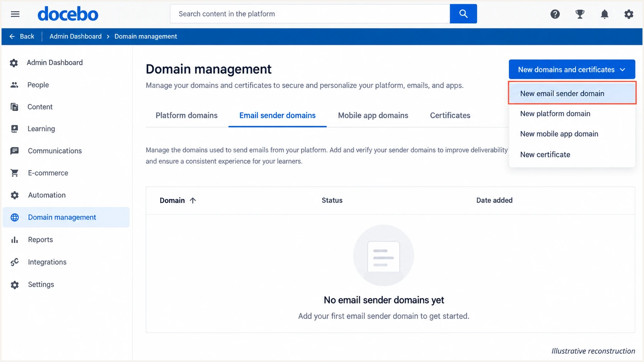This screenshot has width=644, height=362.
Task: Focus the Search content in the platform field
Action: 310,14
